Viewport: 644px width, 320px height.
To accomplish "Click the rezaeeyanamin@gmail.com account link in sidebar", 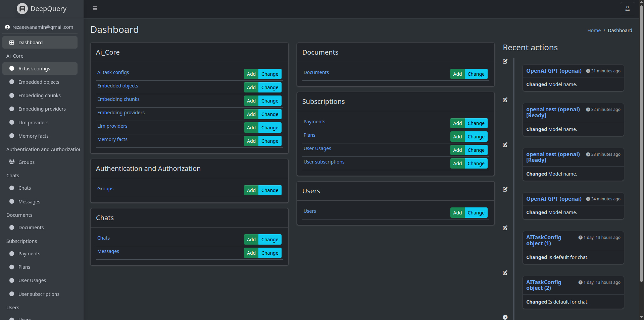I will (x=43, y=27).
